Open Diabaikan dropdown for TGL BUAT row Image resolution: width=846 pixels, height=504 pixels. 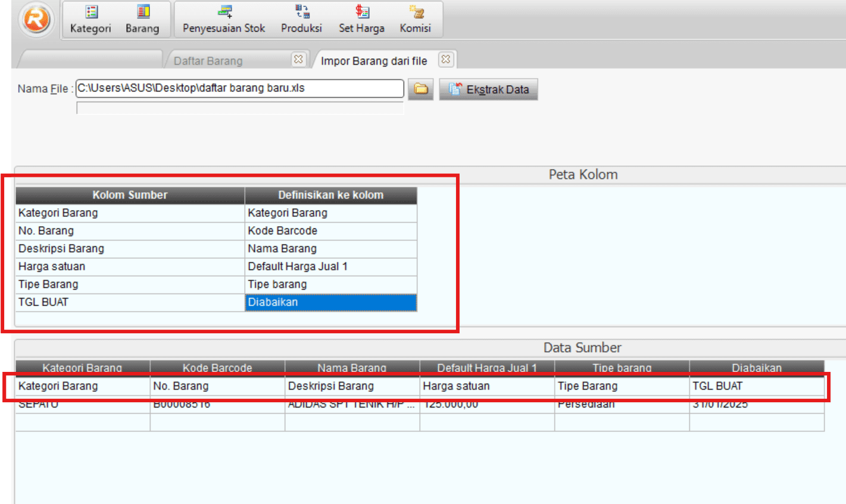330,302
